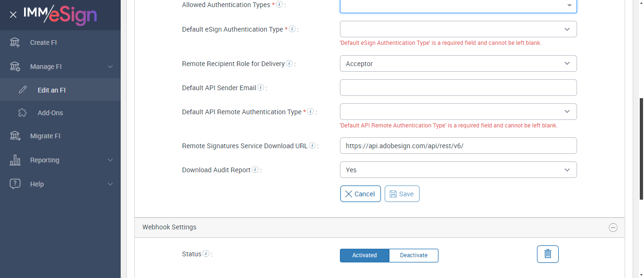The height and width of the screenshot is (278, 644).
Task: Open Remote Recipient Role for Delivery dropdown
Action: click(458, 64)
